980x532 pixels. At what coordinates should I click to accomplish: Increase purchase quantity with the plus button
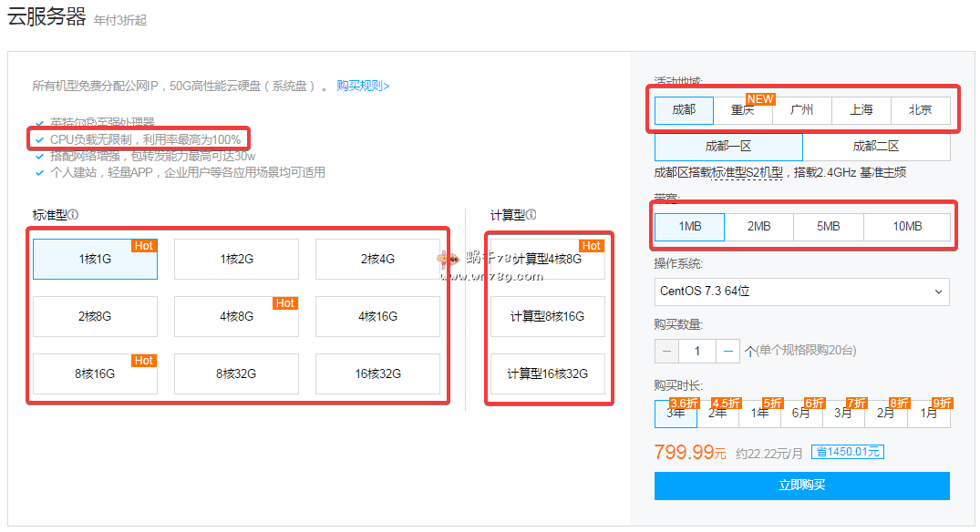pos(727,351)
